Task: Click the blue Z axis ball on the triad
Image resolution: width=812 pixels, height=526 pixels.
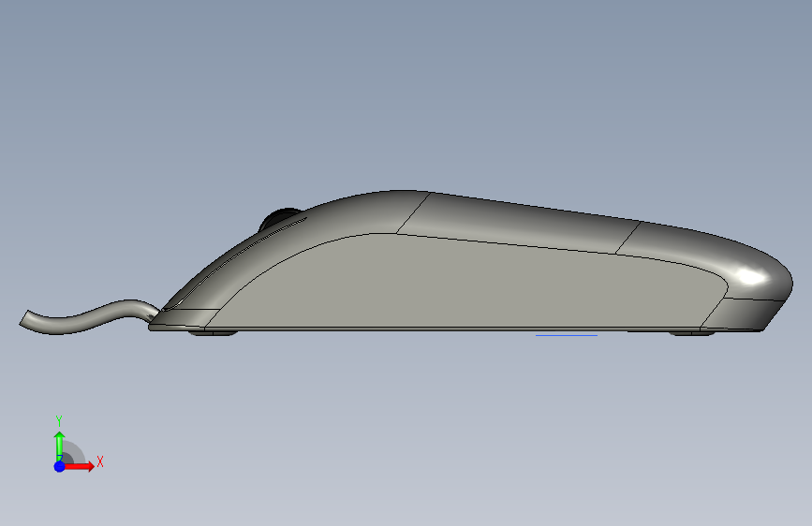Action: pos(60,466)
